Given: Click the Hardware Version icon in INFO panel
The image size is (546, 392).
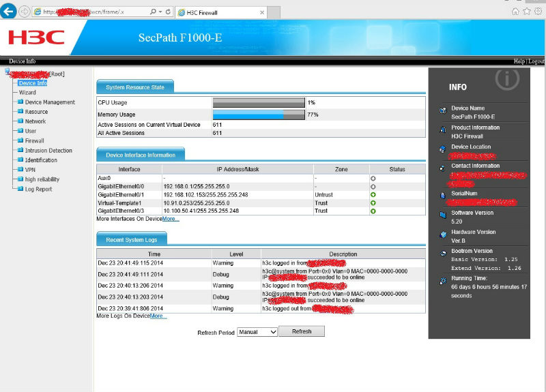Looking at the screenshot, I should (x=443, y=235).
